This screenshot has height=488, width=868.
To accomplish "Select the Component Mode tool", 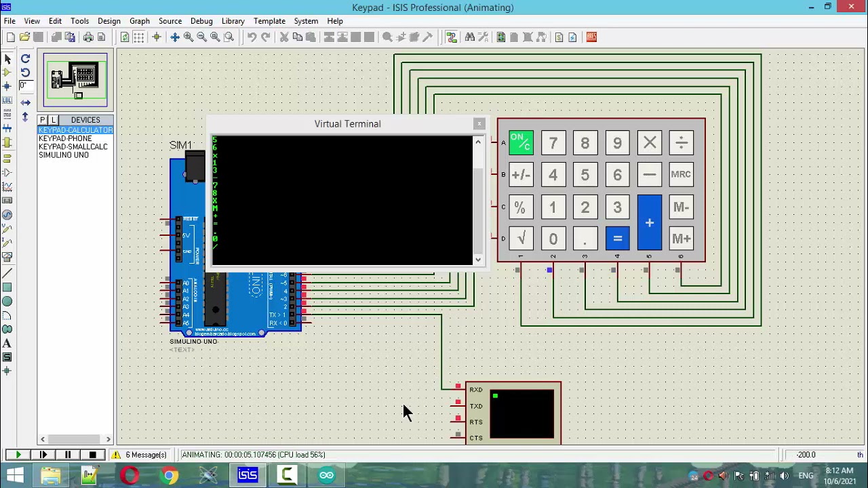I will (x=7, y=73).
